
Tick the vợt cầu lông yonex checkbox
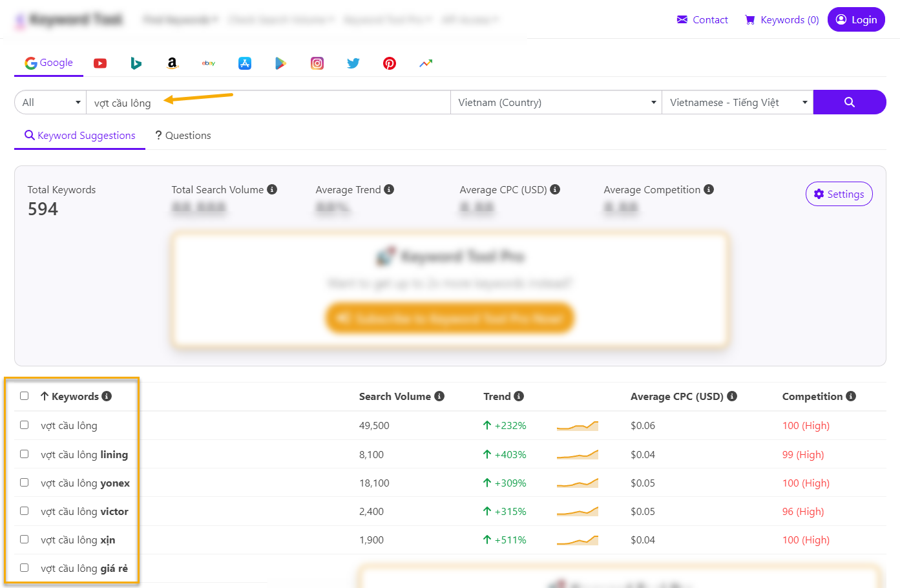click(x=25, y=483)
